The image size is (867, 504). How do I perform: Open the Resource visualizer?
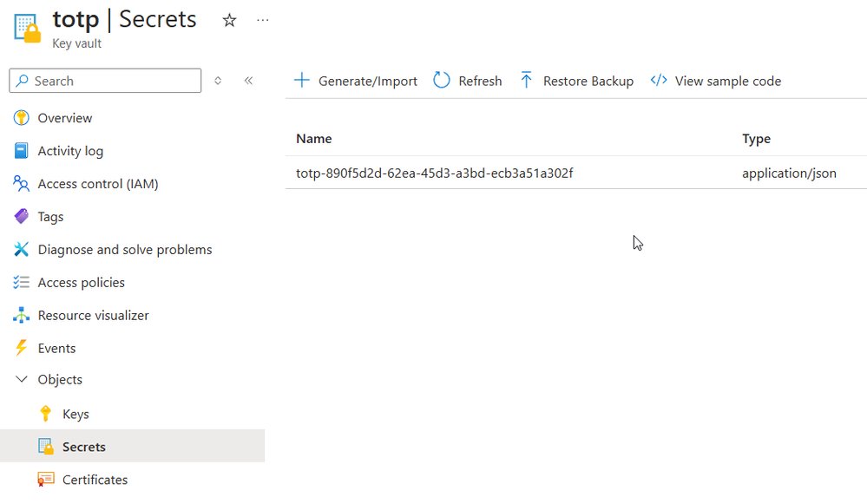[93, 315]
